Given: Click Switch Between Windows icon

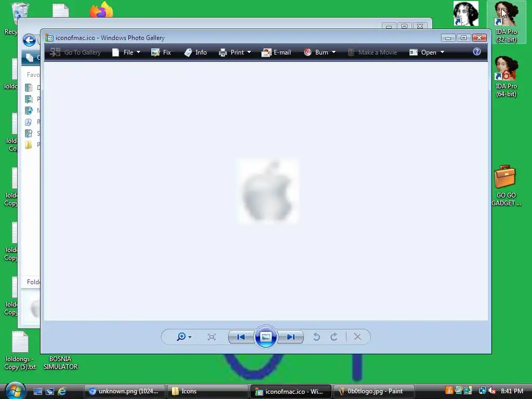Looking at the screenshot, I should point(50,392).
